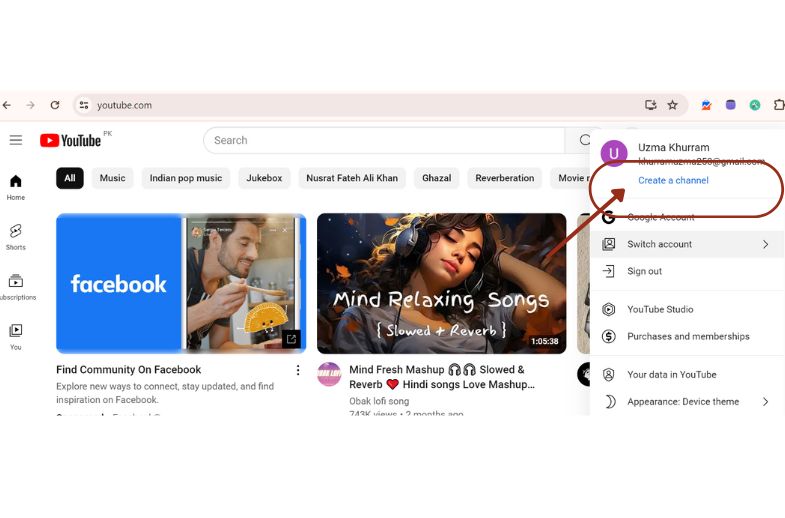This screenshot has width=785, height=518.
Task: Open Find Community On Facebook title
Action: click(129, 370)
